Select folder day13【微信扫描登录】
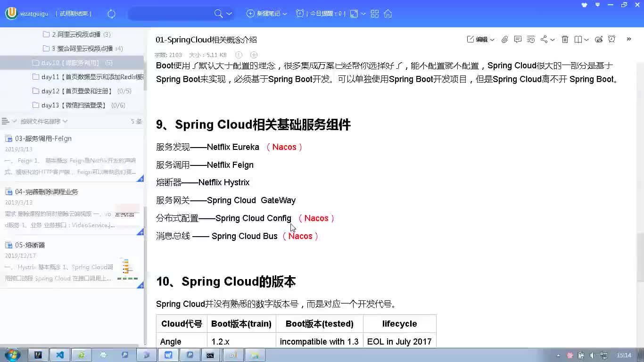The height and width of the screenshot is (362, 644). tap(79, 105)
